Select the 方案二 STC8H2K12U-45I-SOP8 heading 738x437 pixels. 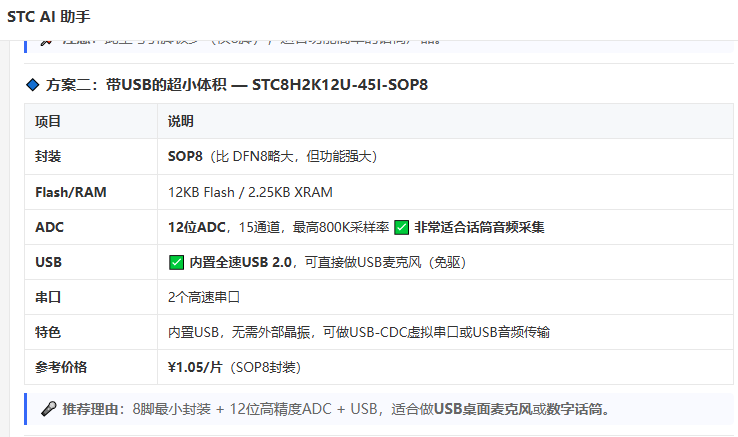coord(237,85)
